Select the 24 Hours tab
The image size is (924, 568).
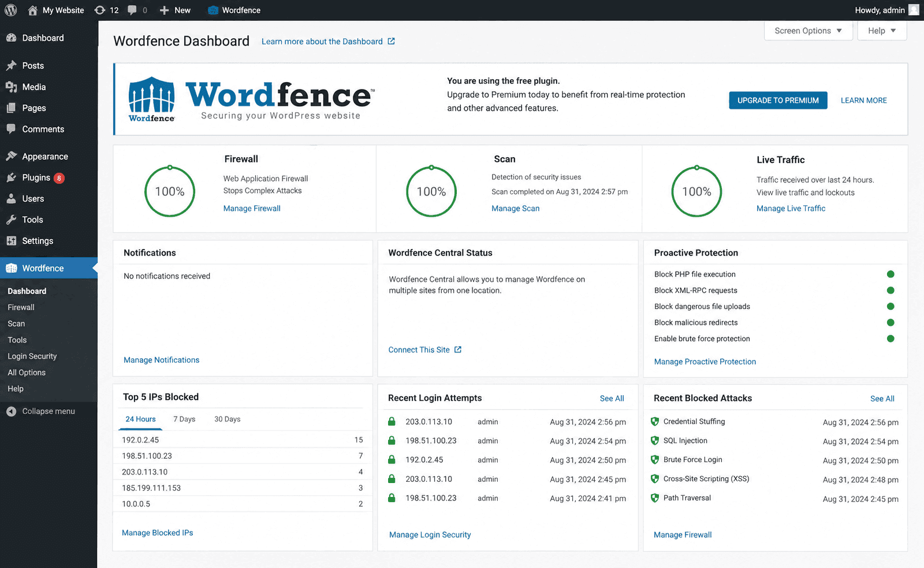140,419
